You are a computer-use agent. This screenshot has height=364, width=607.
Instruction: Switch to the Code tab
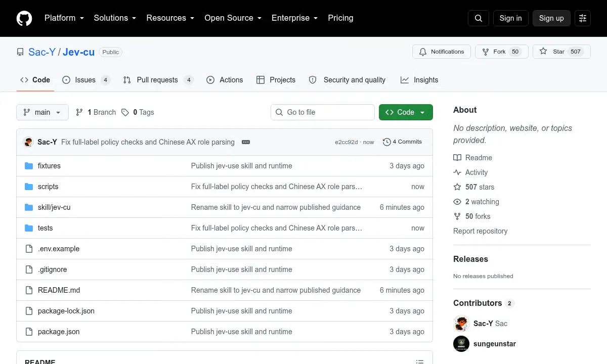coord(35,80)
